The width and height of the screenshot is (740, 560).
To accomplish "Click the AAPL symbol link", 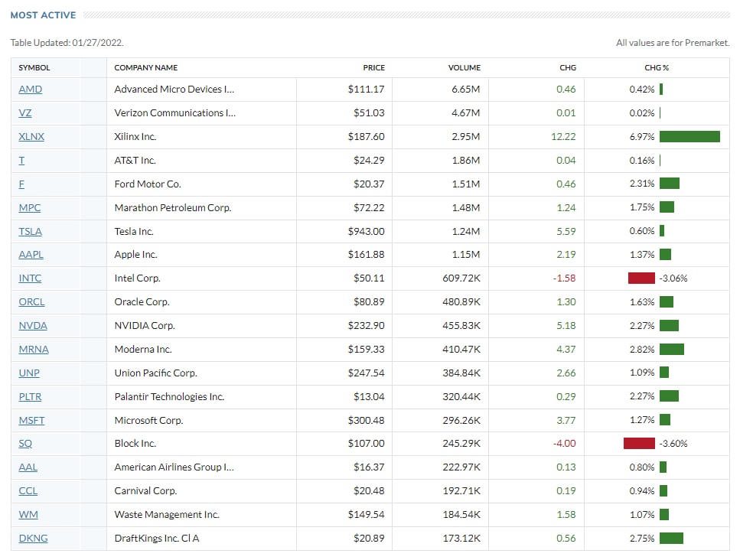I will click(x=31, y=254).
